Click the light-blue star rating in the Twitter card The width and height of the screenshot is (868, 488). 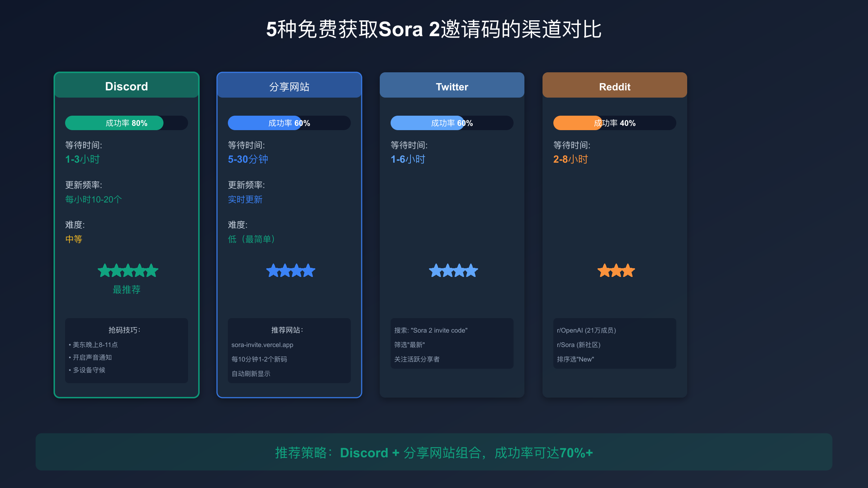(453, 270)
